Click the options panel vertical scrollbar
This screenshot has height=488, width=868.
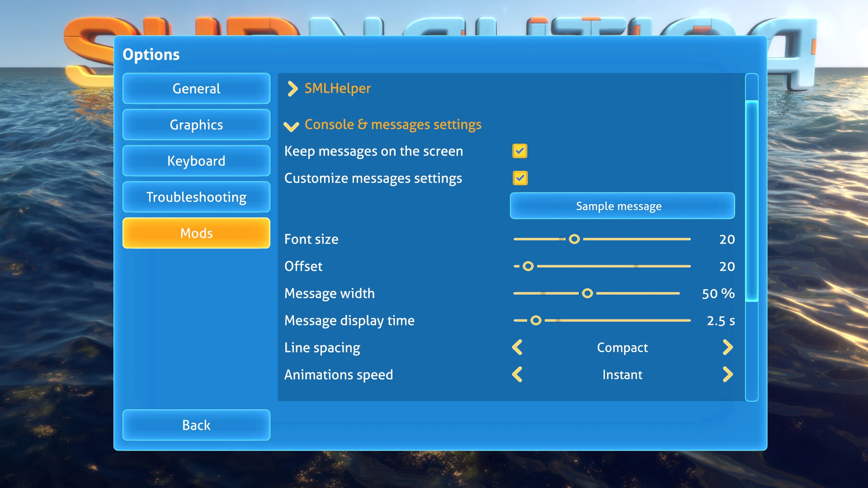(x=751, y=201)
